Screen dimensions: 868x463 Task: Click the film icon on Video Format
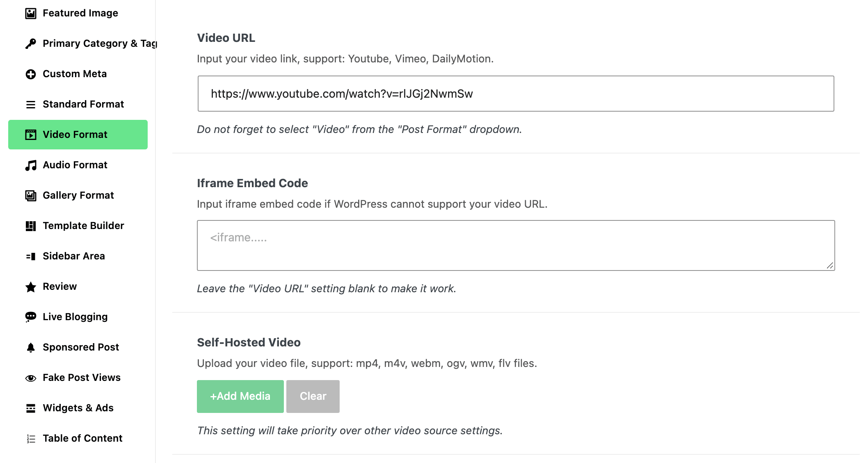coord(31,135)
